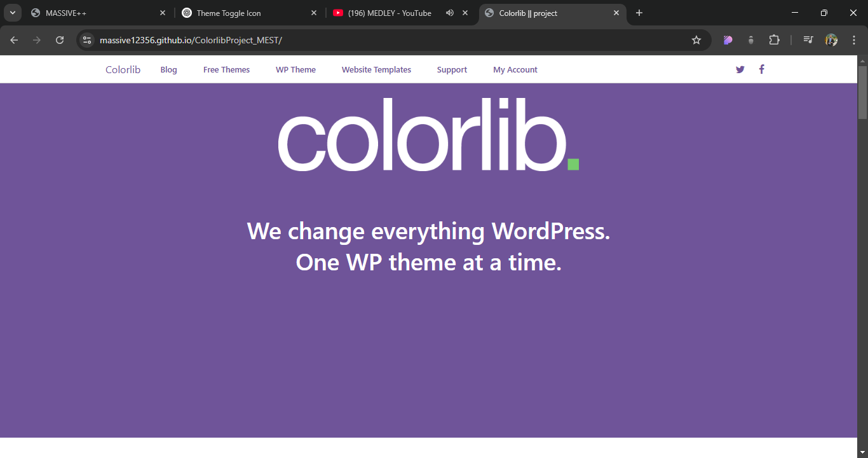This screenshot has width=868, height=458.
Task: Go back to previous page
Action: [14, 40]
